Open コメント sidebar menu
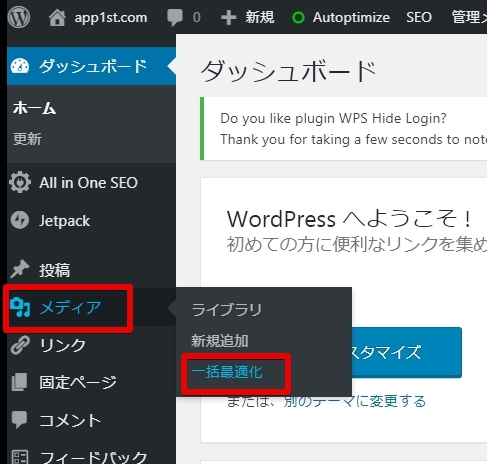Image resolution: width=487 pixels, height=464 pixels. [70, 420]
